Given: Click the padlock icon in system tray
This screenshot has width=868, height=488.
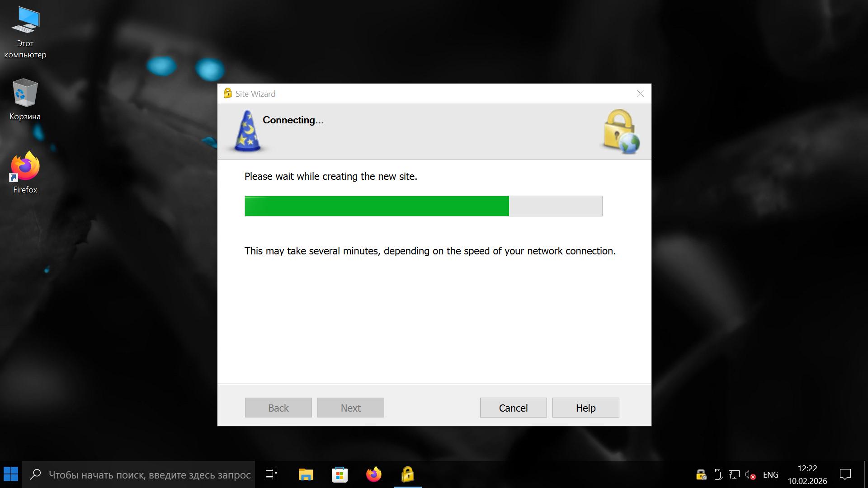Looking at the screenshot, I should 701,475.
